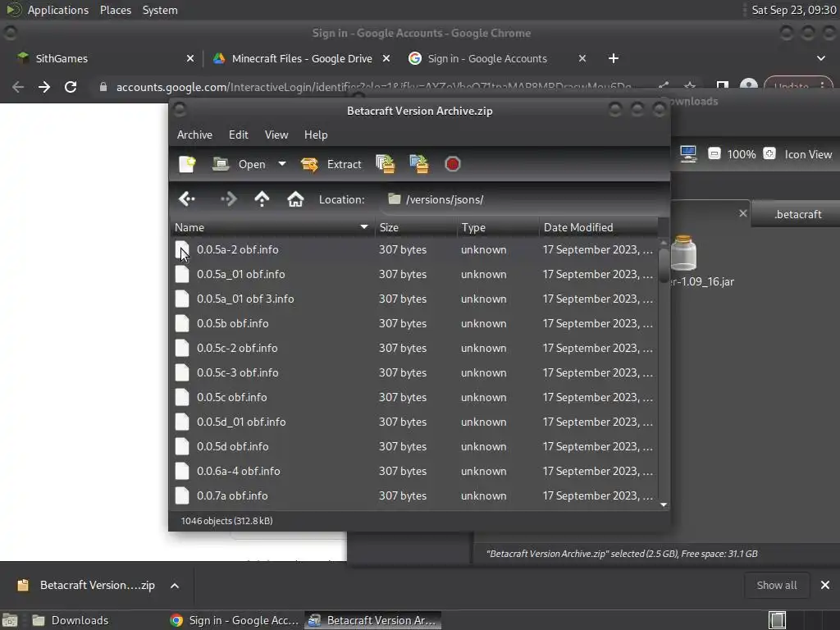Click the add folder to archive icon

(x=419, y=164)
